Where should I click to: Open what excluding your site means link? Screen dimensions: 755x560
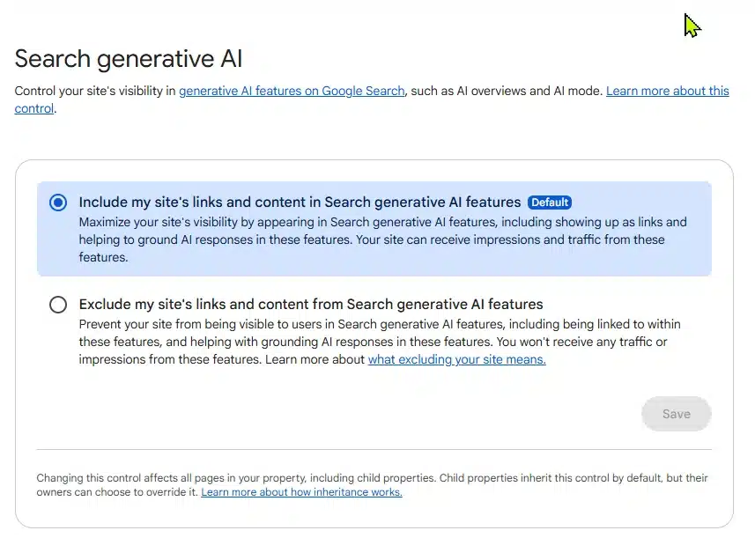pos(457,359)
